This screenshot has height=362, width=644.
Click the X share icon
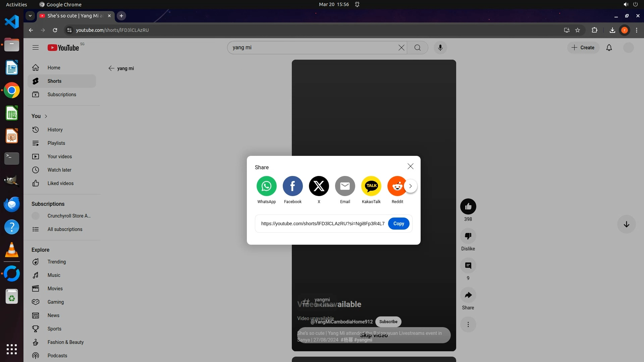(319, 186)
